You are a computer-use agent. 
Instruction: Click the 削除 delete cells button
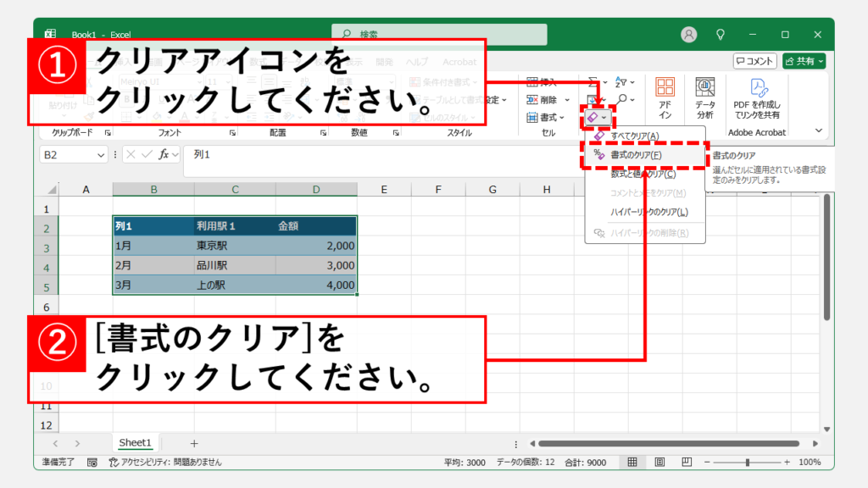[x=542, y=100]
